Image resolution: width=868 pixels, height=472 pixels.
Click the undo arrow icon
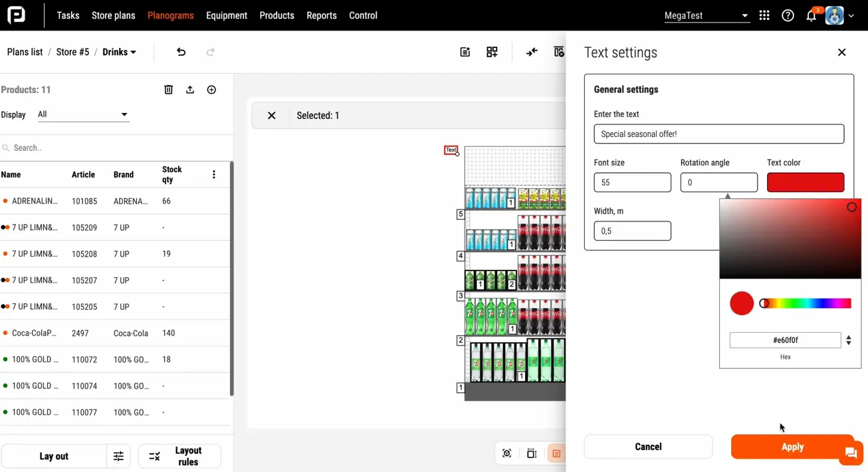(181, 51)
